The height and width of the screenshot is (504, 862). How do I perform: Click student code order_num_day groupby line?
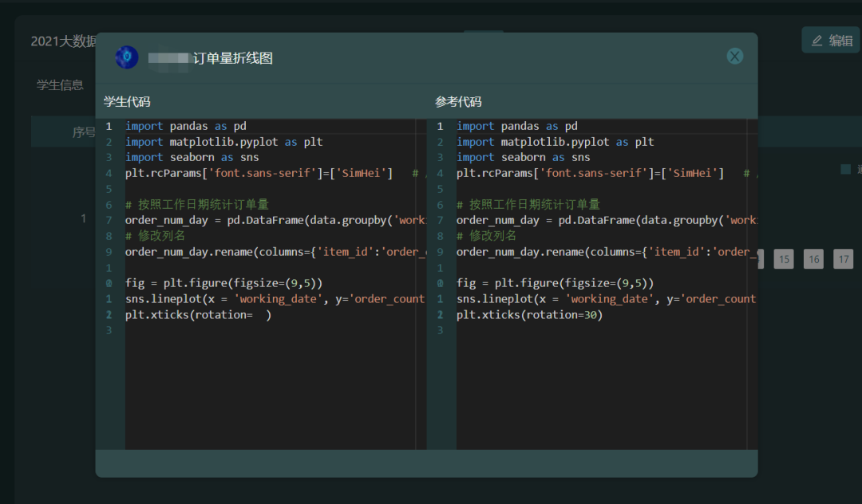coord(275,220)
